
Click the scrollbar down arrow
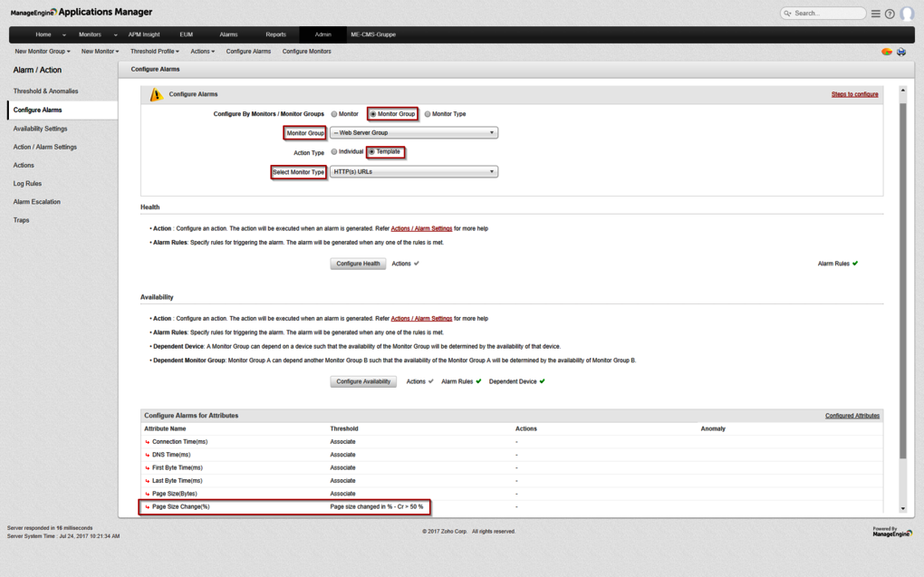point(902,508)
